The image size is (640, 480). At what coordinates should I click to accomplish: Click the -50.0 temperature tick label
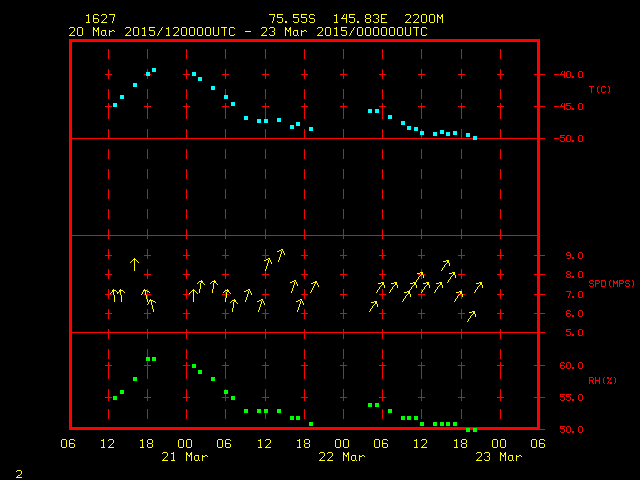[x=567, y=139]
